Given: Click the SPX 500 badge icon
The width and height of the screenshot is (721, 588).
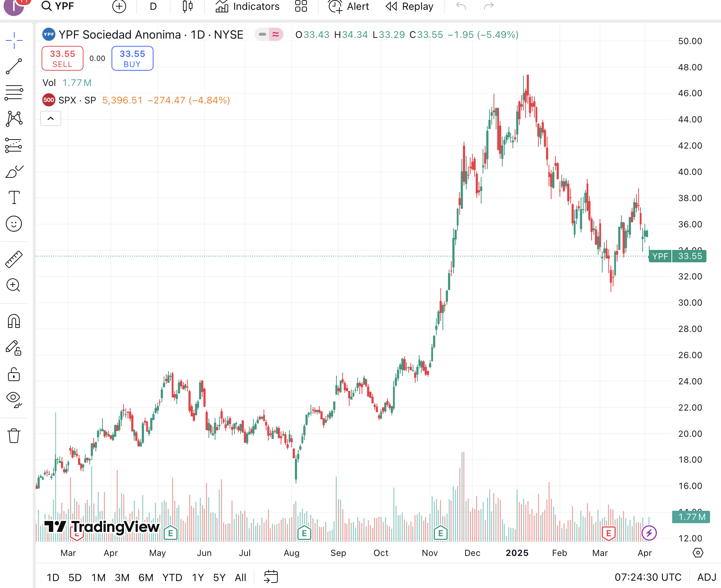Looking at the screenshot, I should [49, 100].
